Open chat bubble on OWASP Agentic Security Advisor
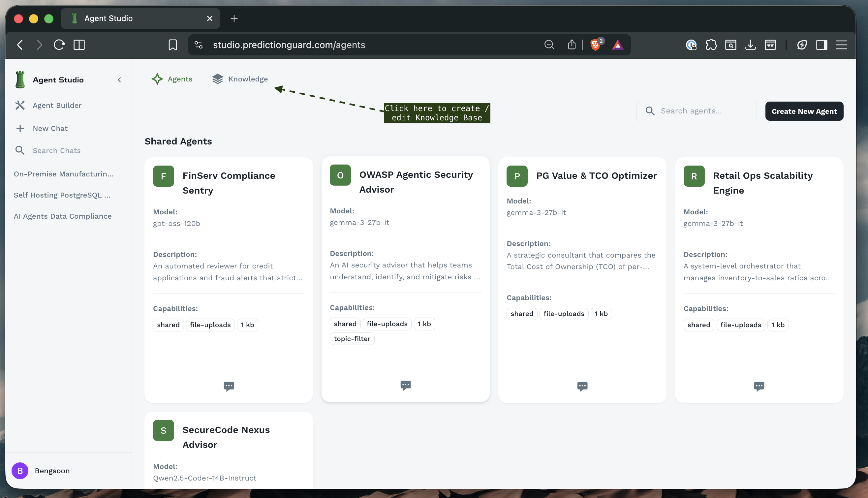The image size is (868, 498). tap(405, 386)
